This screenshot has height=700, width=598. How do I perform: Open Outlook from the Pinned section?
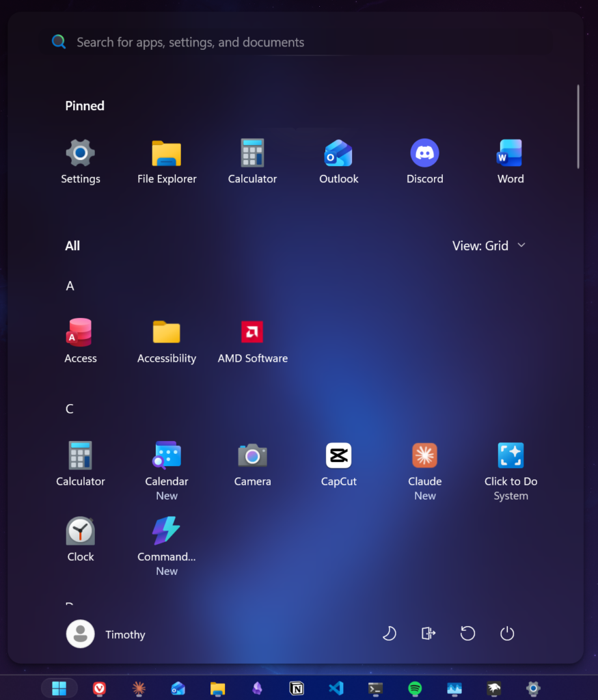[x=339, y=161]
